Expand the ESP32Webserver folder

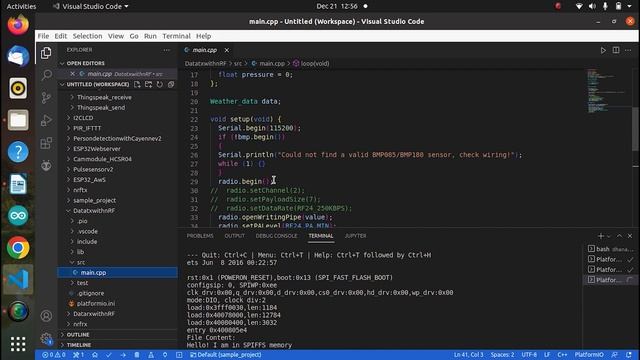(118, 149)
